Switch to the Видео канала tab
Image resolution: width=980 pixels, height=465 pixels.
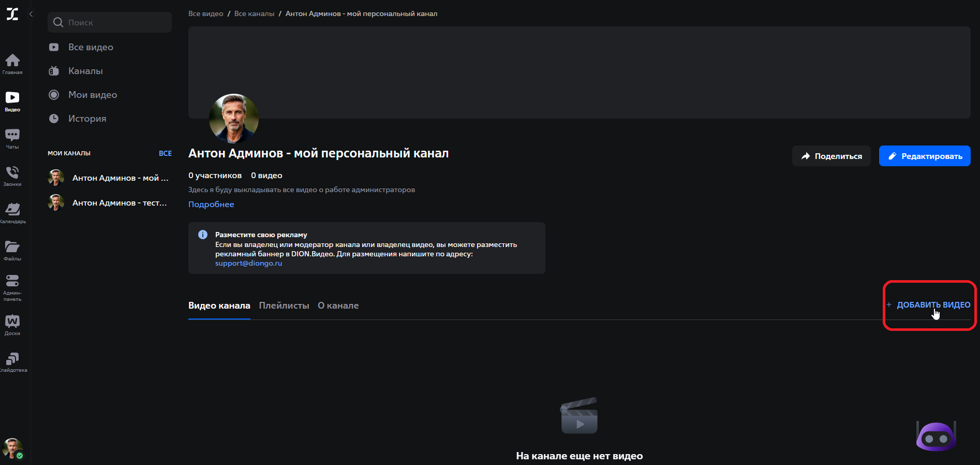219,306
